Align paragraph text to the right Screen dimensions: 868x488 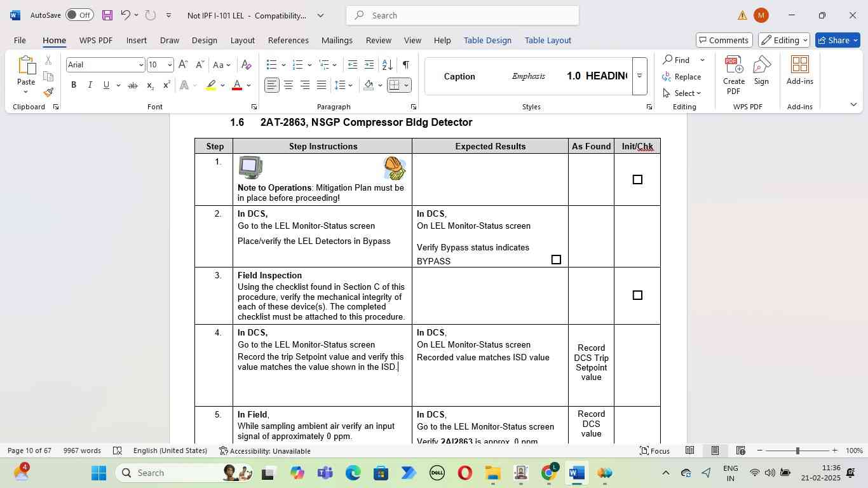click(x=305, y=85)
